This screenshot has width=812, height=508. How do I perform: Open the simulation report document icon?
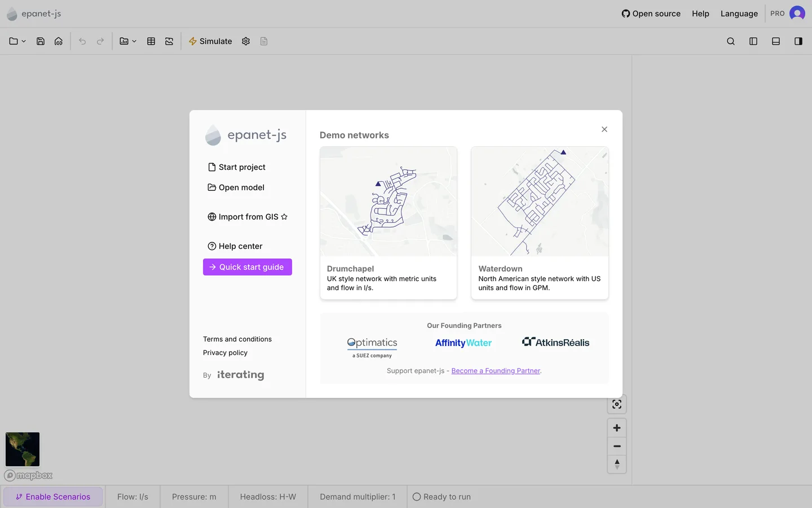coord(264,41)
